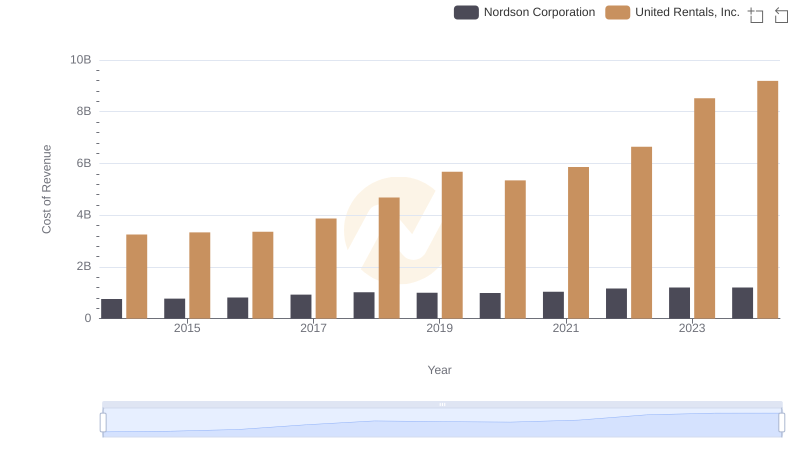Click the United Rentals bar for 2016
The width and height of the screenshot is (800, 461).
tap(263, 275)
